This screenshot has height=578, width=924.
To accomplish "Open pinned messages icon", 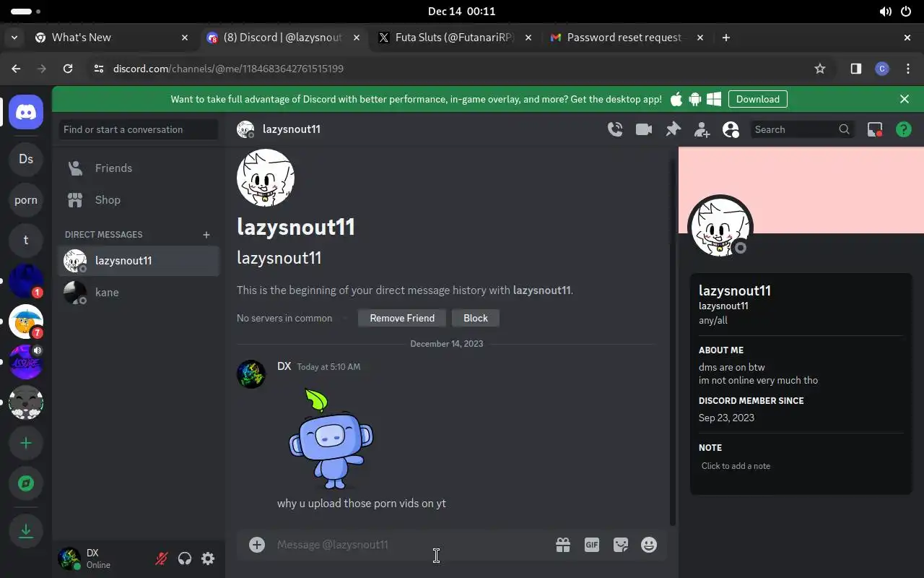I will coord(673,129).
